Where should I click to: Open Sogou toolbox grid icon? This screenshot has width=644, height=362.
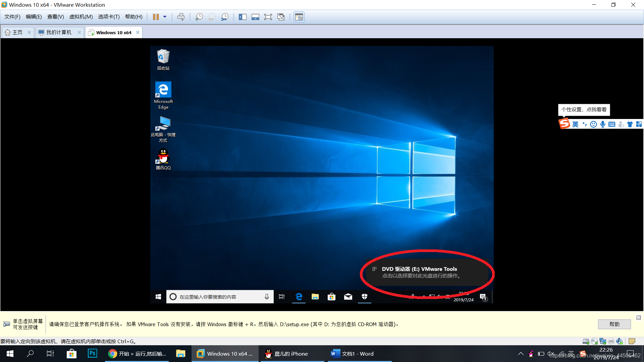click(x=639, y=124)
